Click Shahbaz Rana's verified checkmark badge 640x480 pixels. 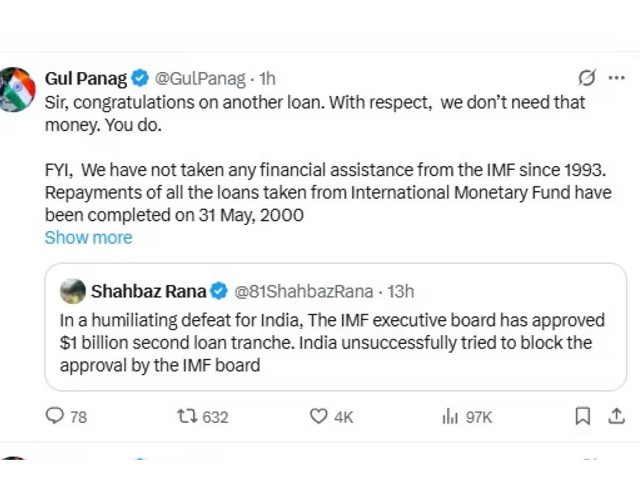click(x=219, y=291)
